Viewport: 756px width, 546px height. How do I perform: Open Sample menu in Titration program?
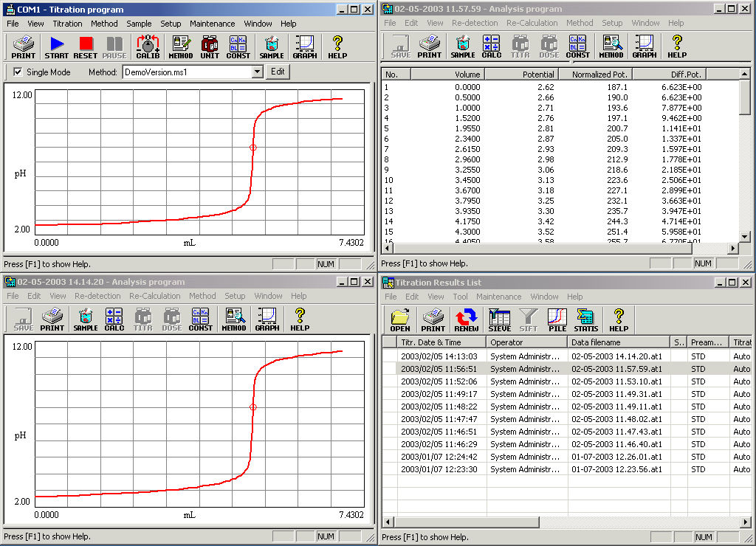(x=139, y=24)
